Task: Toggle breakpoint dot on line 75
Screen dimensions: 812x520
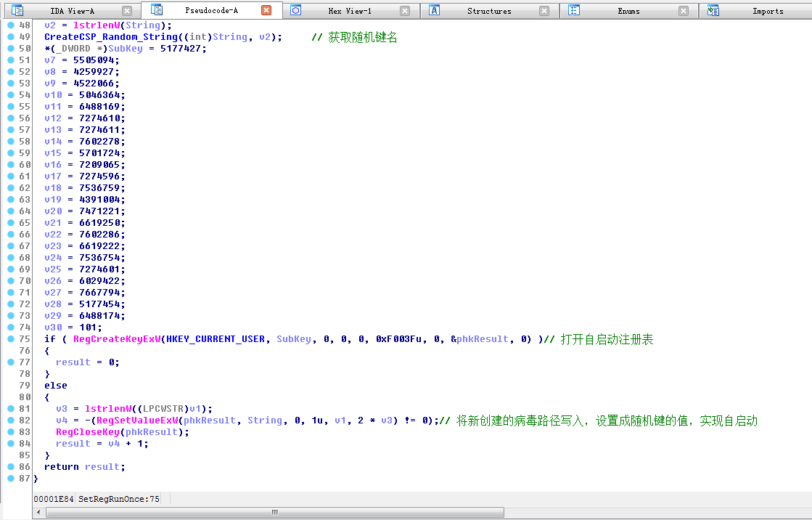Action: pyautogui.click(x=11, y=338)
